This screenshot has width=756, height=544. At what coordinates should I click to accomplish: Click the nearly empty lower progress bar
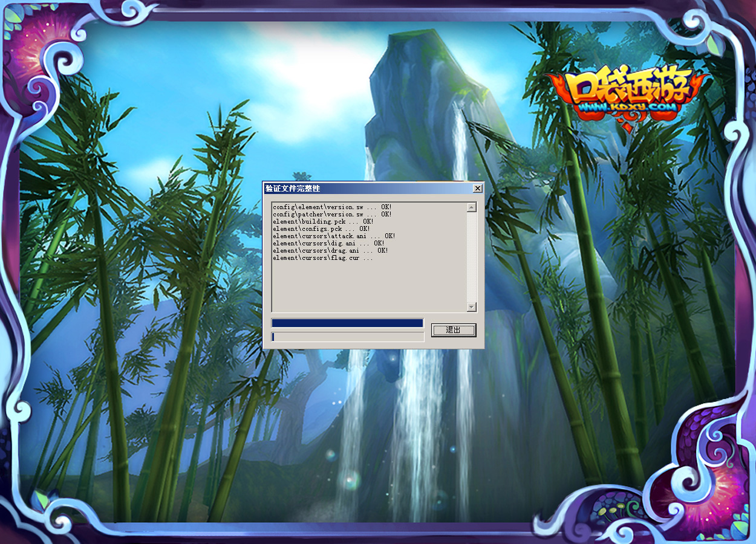point(347,337)
